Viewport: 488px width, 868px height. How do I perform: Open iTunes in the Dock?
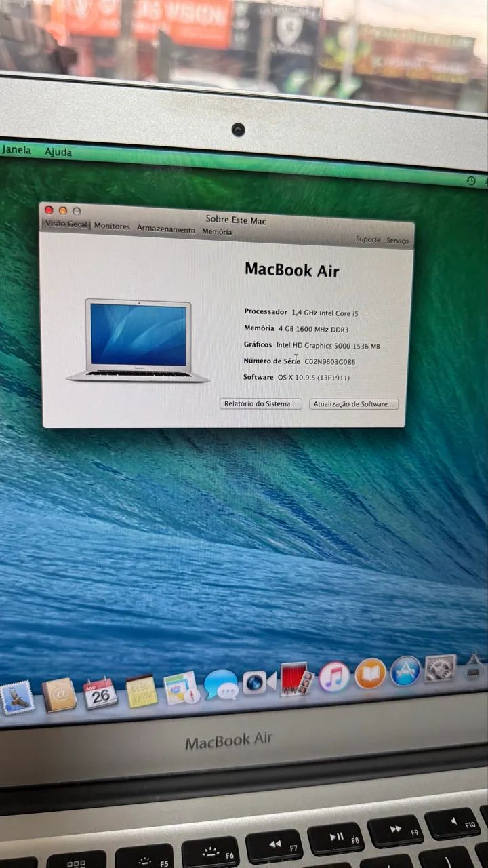tap(334, 677)
